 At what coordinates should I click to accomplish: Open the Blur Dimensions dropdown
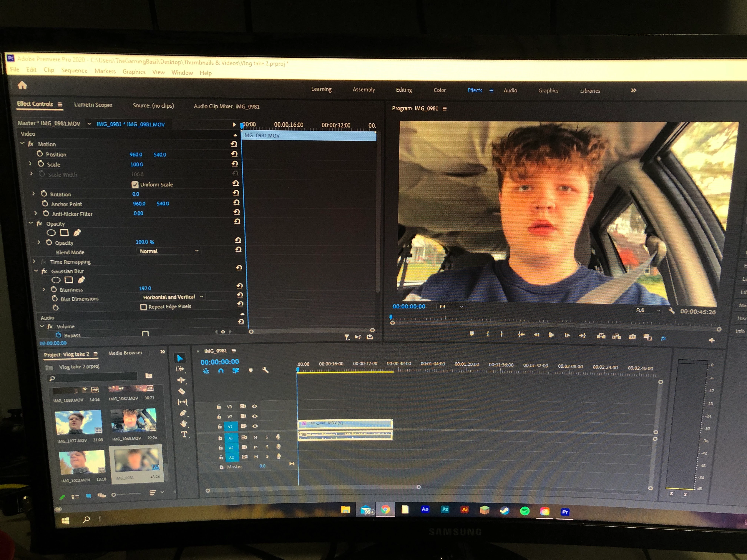pyautogui.click(x=172, y=297)
